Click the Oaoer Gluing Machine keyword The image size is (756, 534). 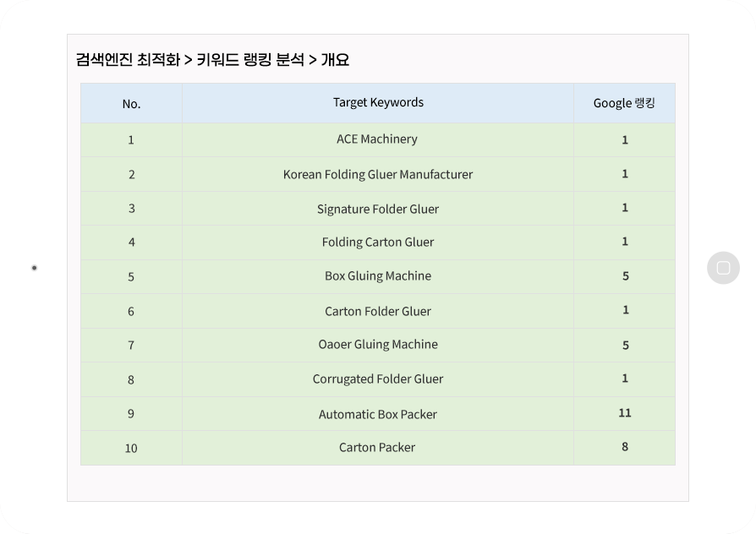[x=378, y=344]
